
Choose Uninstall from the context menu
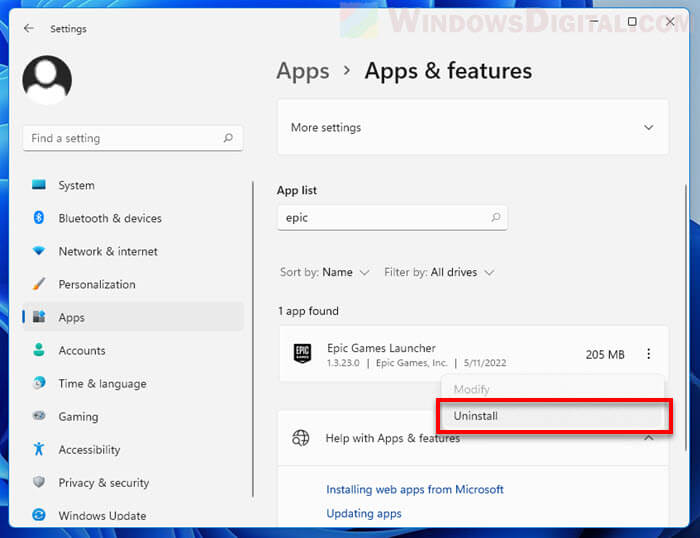click(554, 416)
